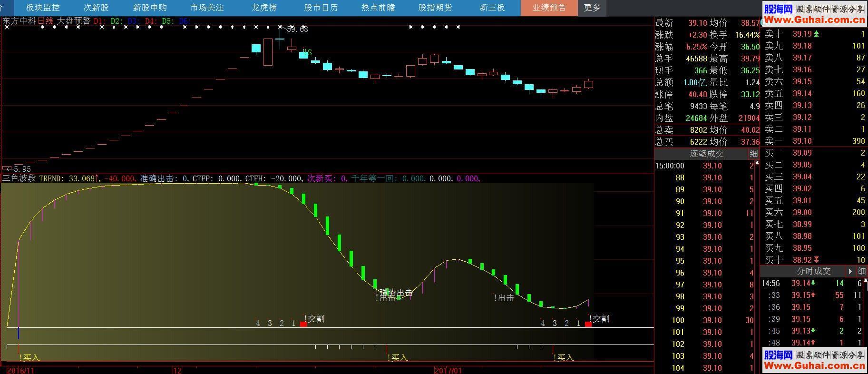Image resolution: width=868 pixels, height=374 pixels.
Task: Click the green S sell signal marker near peak
Action: pos(309,52)
